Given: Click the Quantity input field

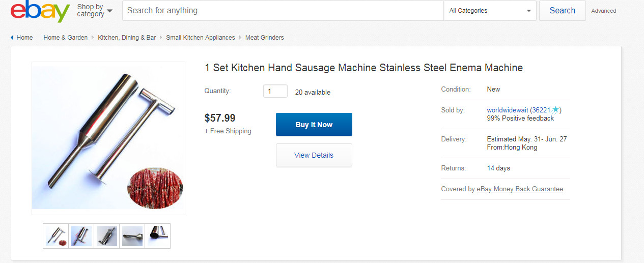Looking at the screenshot, I should (275, 92).
